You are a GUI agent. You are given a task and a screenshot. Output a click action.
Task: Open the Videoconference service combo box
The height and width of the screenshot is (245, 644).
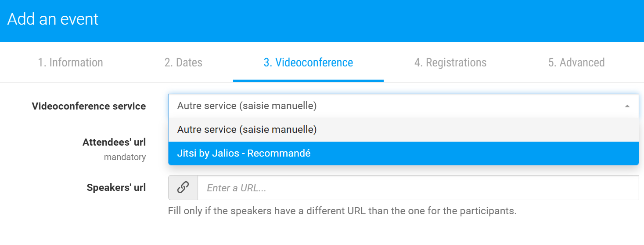pos(403,106)
